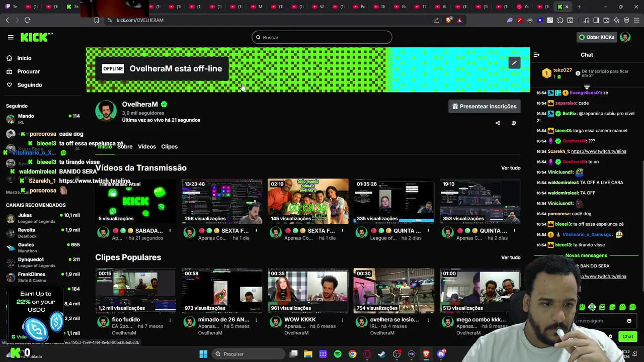Open options for first QUINTA video
This screenshot has width=644, height=362.
428,231
